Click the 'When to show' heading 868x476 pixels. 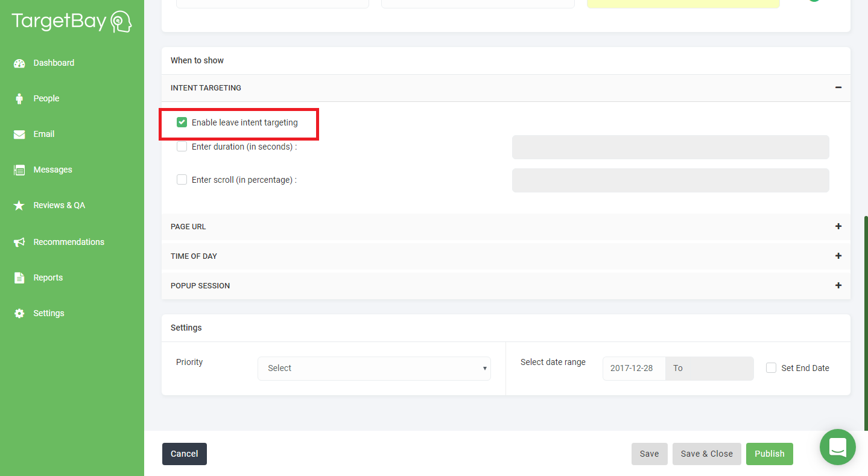pyautogui.click(x=197, y=60)
